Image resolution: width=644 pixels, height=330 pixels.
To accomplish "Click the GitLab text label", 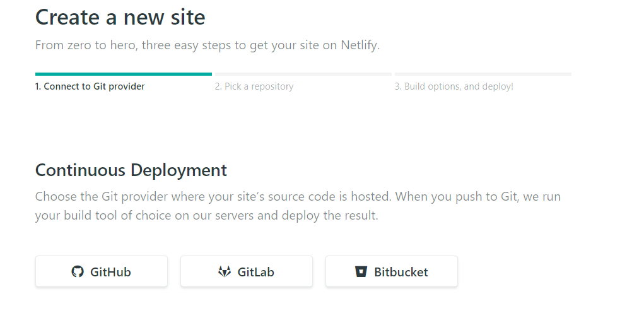I will pos(255,272).
